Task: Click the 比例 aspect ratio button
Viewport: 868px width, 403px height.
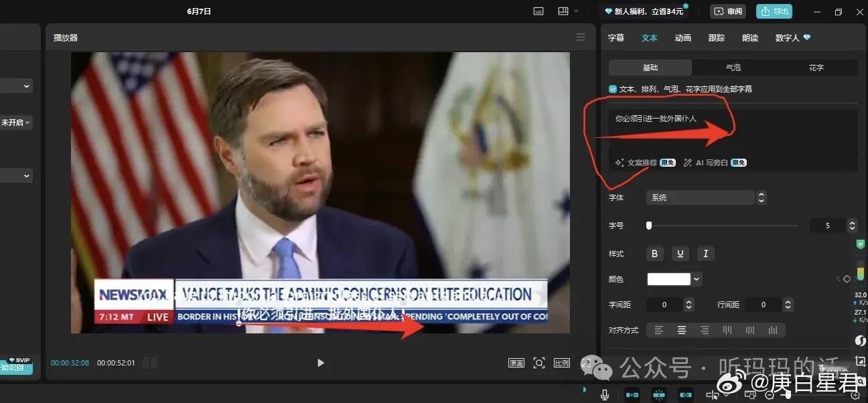Action: pos(562,363)
